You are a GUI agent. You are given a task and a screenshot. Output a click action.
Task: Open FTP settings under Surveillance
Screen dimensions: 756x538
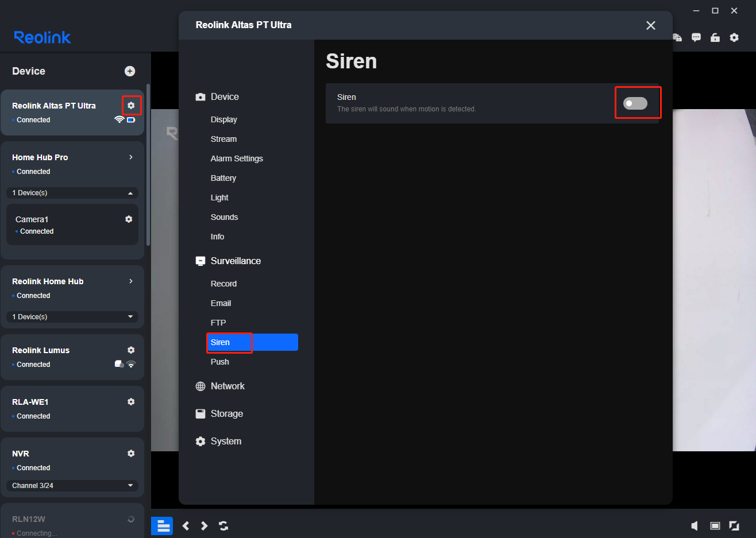click(x=218, y=323)
